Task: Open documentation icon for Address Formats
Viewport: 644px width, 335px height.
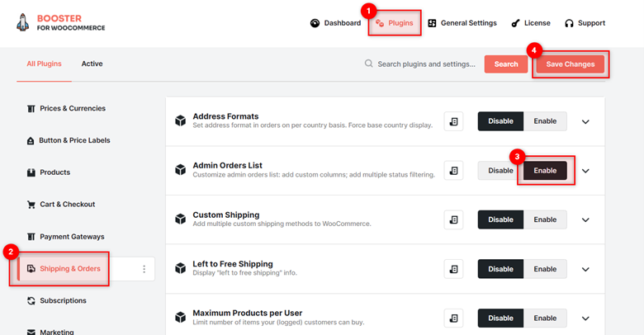Action: point(453,121)
